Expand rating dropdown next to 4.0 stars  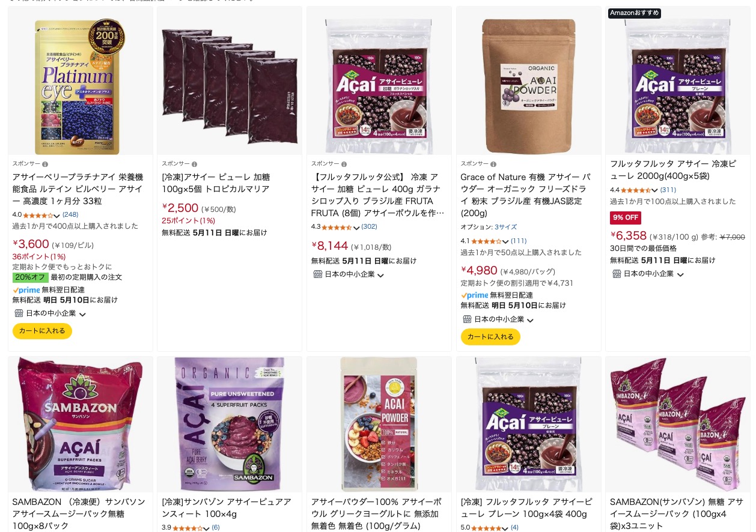(57, 215)
